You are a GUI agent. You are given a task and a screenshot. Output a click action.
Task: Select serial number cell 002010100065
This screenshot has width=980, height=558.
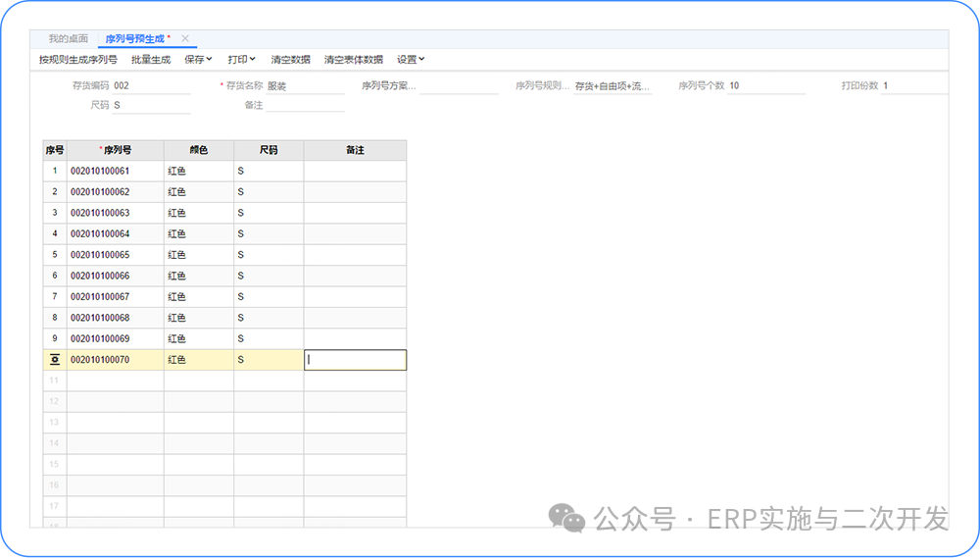coord(115,255)
